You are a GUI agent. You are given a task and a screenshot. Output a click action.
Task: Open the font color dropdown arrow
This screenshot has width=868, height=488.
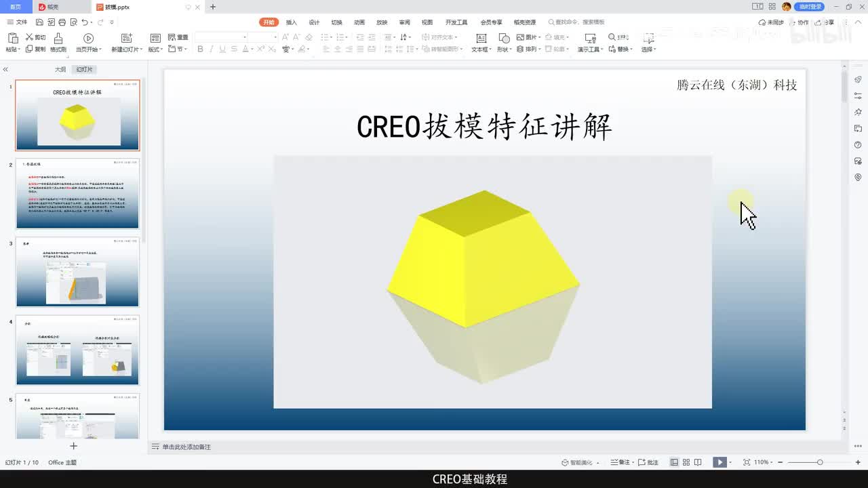pos(254,49)
